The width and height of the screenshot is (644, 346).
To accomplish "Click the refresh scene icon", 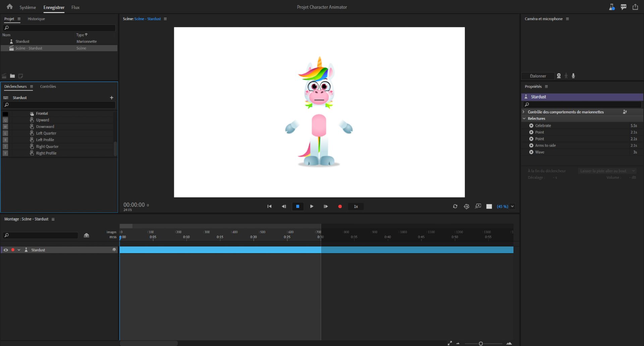I will pos(455,206).
